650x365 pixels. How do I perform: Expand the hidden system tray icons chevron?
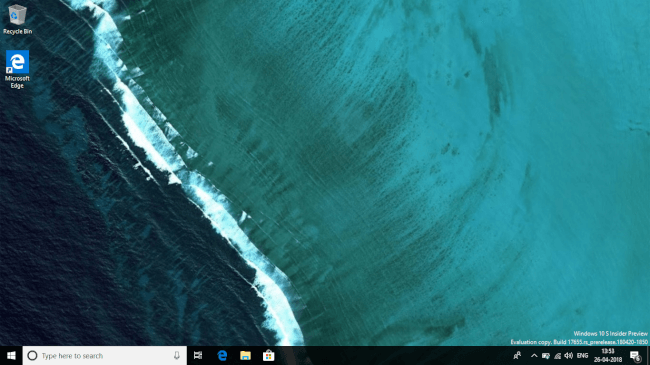tap(534, 355)
